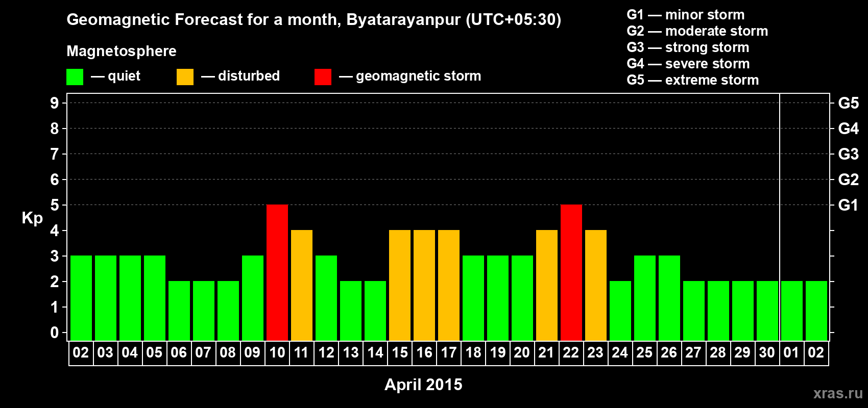Click the April 2015 label

[423, 385]
